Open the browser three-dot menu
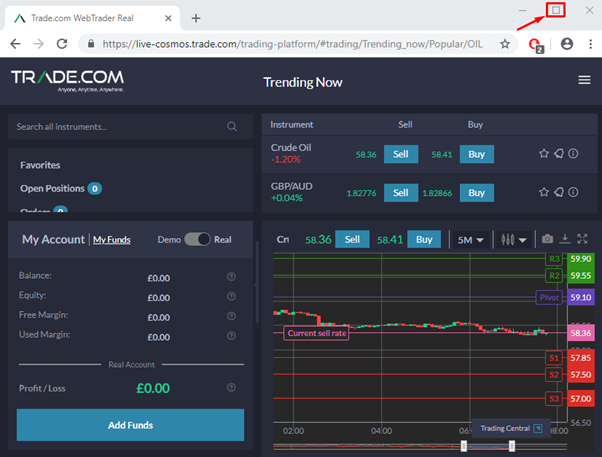Viewport: 602px width, 457px height. [590, 44]
